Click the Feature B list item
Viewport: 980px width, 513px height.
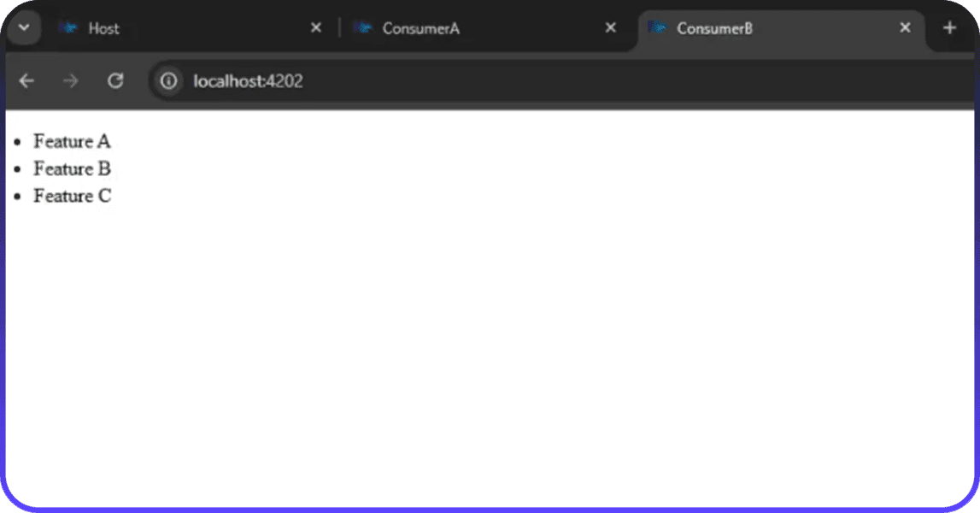72,169
